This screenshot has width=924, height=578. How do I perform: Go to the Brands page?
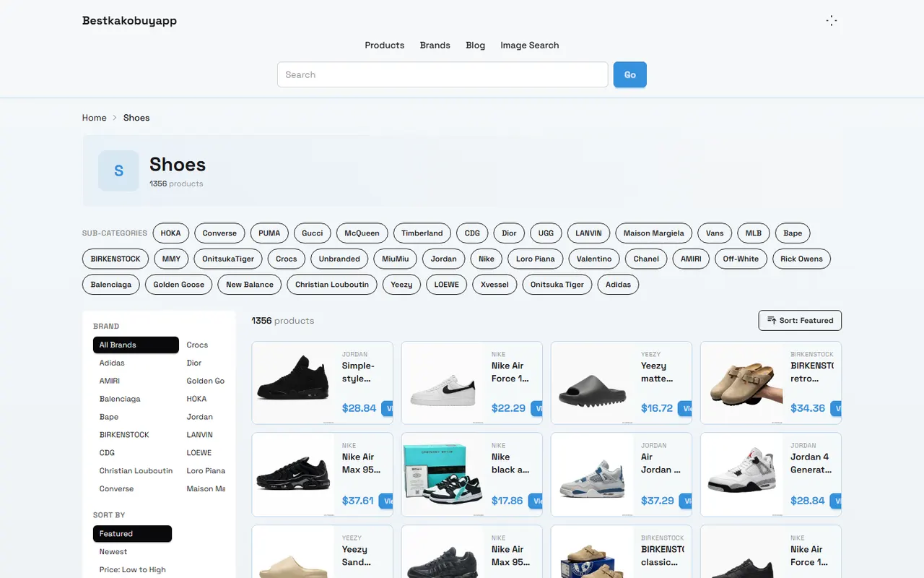[x=435, y=45]
